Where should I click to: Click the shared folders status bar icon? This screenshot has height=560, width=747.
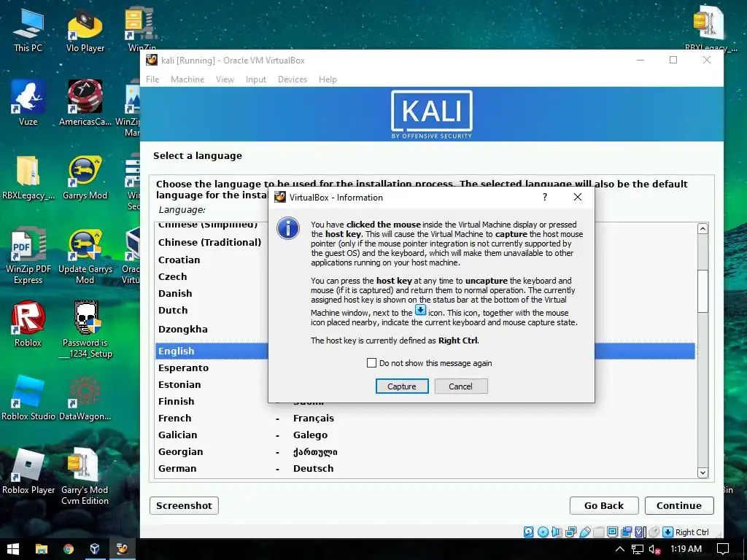[599, 532]
